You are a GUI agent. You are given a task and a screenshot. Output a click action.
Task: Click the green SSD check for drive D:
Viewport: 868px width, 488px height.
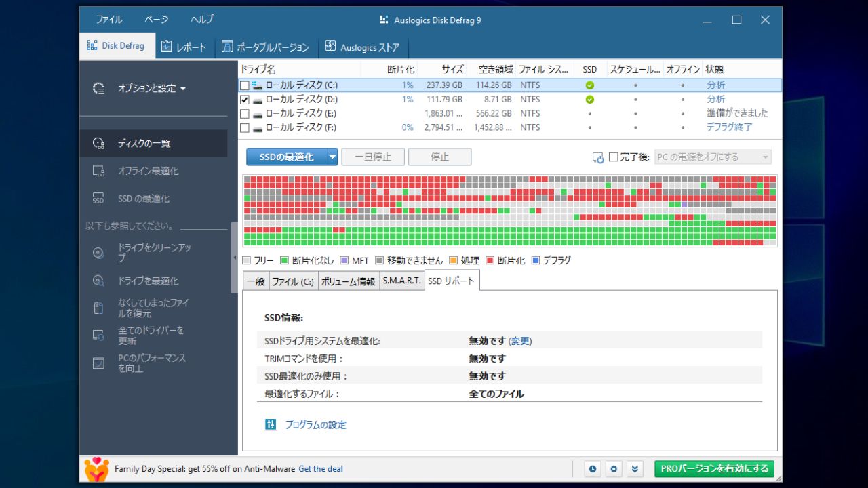(x=590, y=100)
